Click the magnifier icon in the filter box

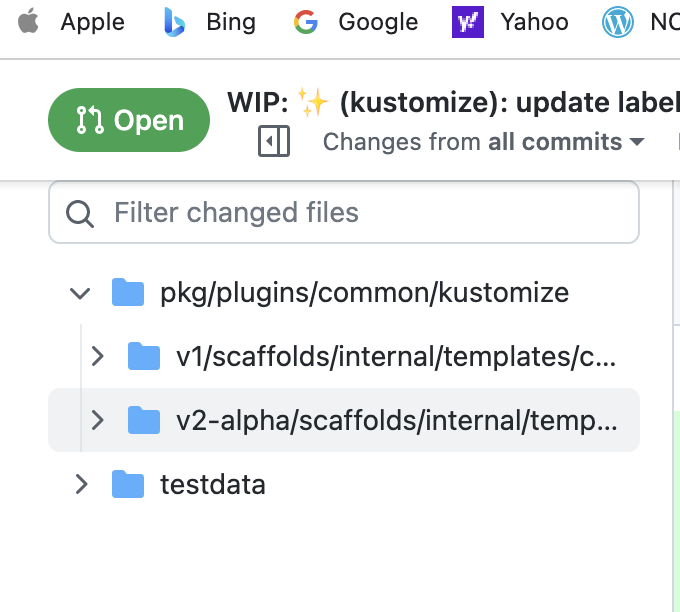(80, 212)
